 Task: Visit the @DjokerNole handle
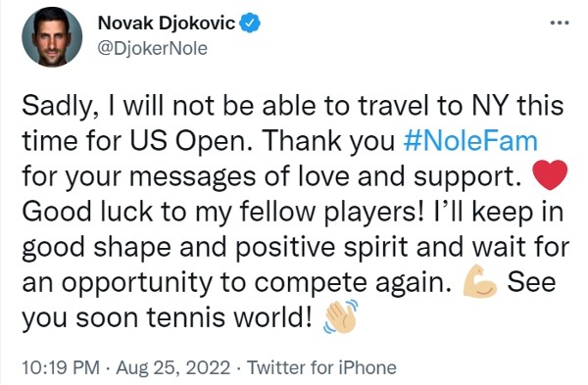(x=152, y=49)
